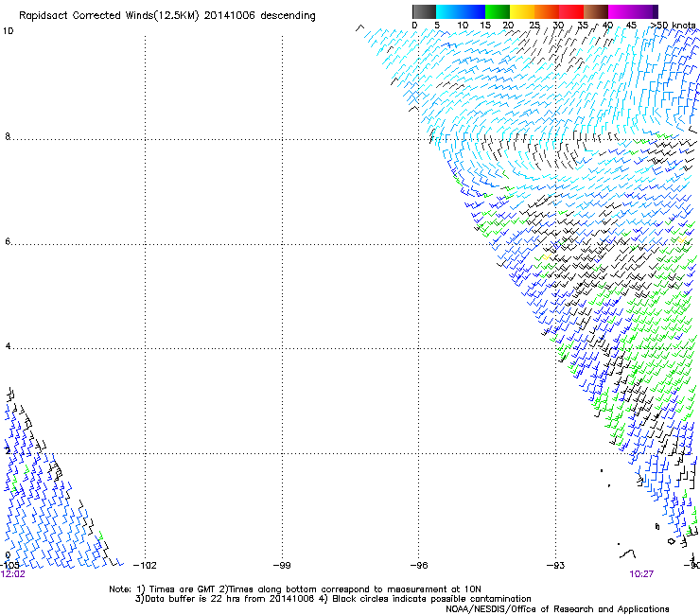700x615 pixels.
Task: Click the purple time stamp '10:27'
Action: tap(641, 574)
